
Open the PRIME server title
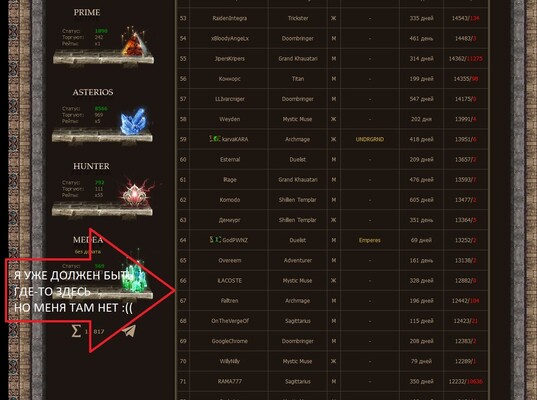tap(87, 13)
